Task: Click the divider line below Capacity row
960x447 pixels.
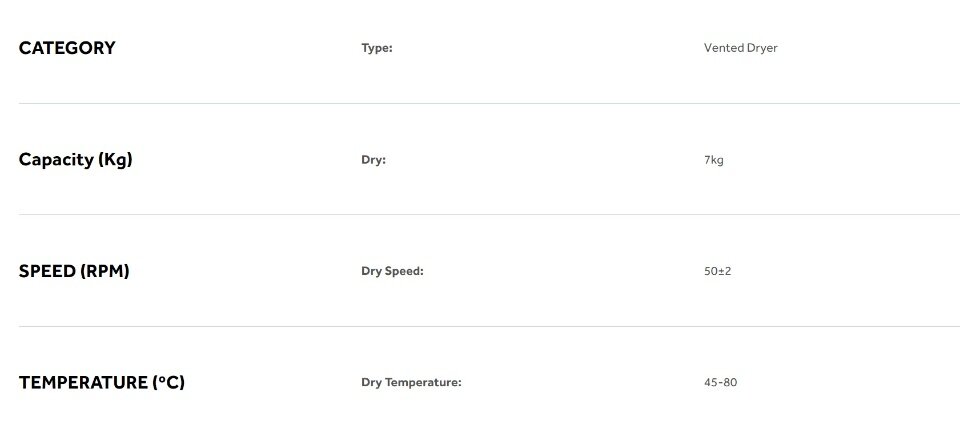Action: 489,214
